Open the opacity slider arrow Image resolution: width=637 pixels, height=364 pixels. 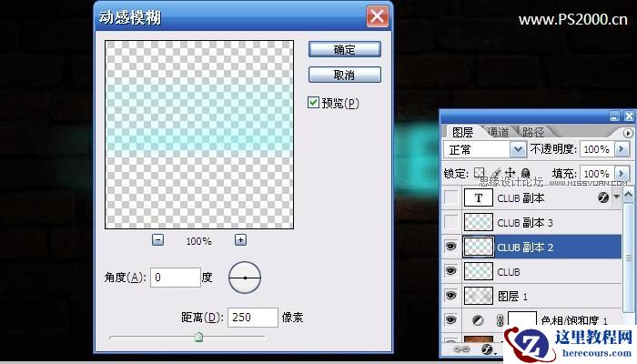click(622, 149)
